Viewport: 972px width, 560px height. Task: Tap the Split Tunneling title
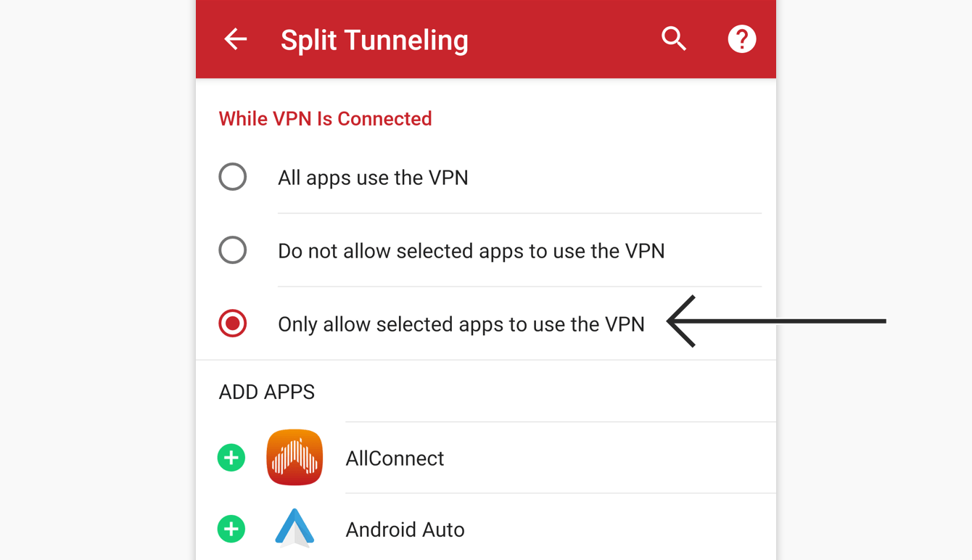(x=374, y=40)
